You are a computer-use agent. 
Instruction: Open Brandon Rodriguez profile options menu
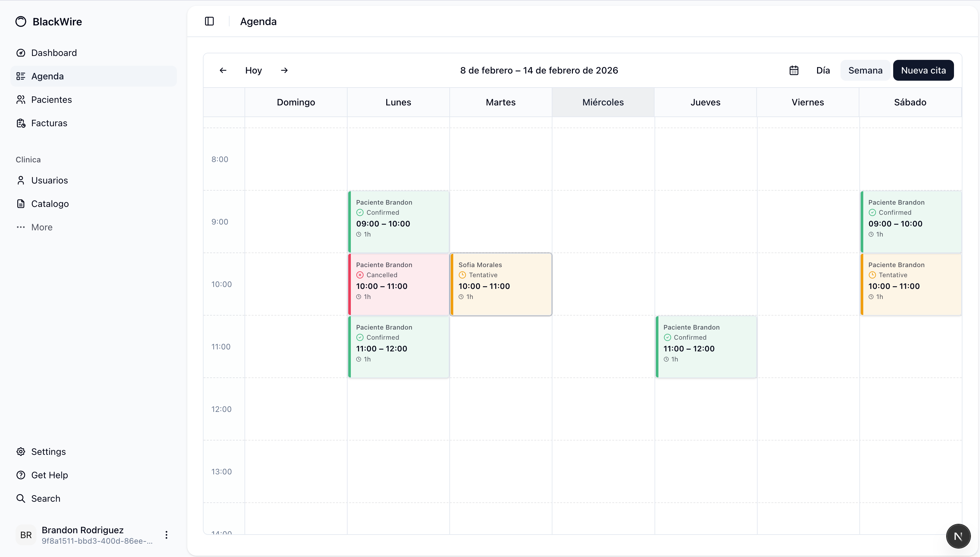tap(166, 535)
